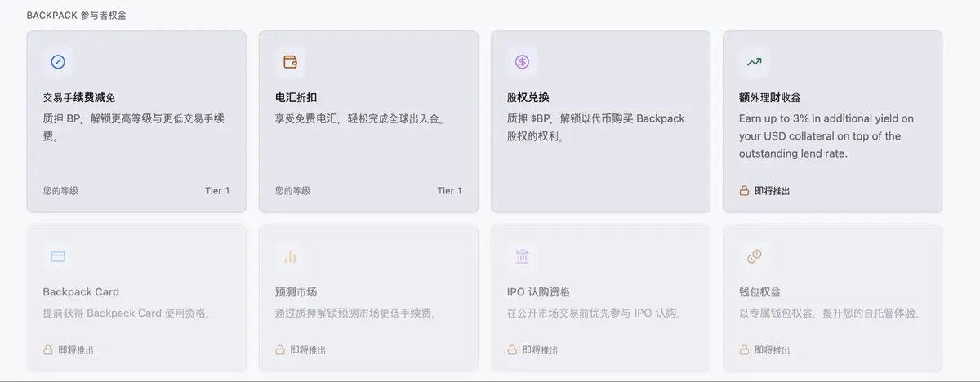Open the 股权兑换 benefit title
This screenshot has height=382, width=980.
(528, 97)
